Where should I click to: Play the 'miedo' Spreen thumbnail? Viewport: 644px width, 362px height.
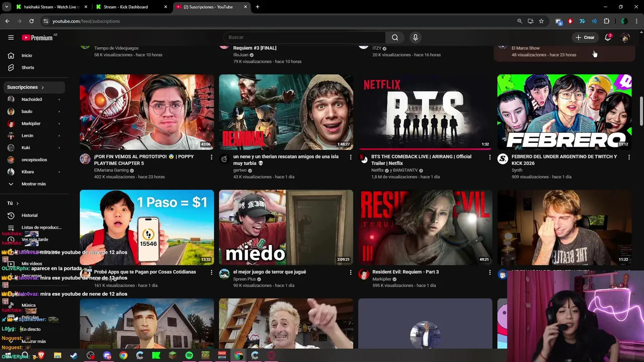[x=286, y=227]
